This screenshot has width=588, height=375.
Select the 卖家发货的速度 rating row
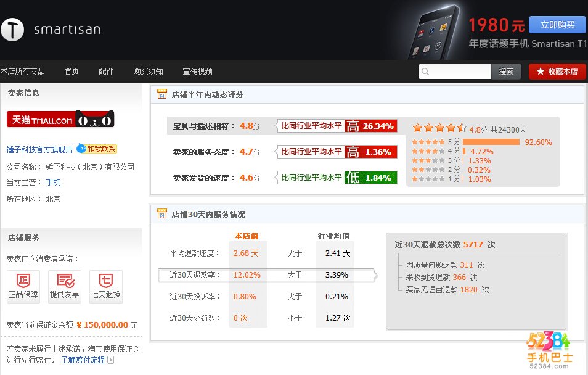click(x=286, y=178)
